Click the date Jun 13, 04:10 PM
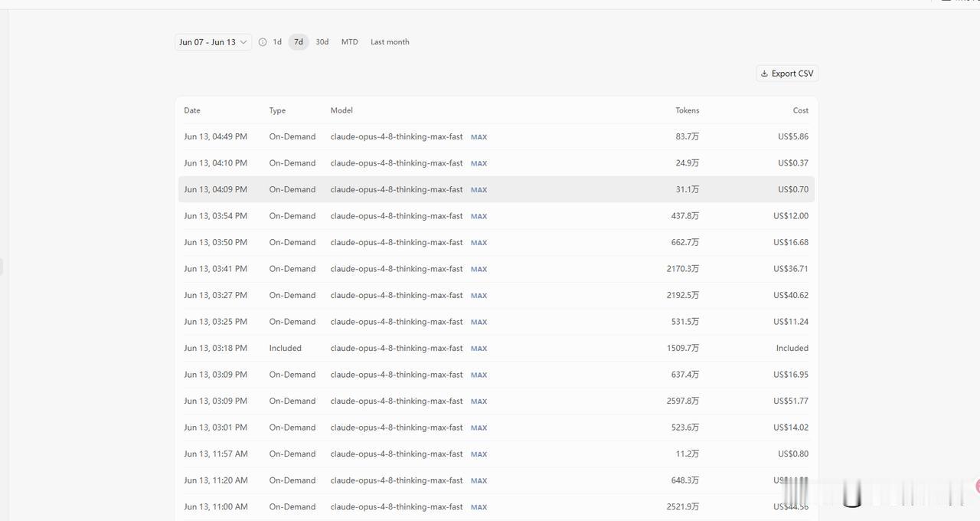This screenshot has width=980, height=521. 215,163
